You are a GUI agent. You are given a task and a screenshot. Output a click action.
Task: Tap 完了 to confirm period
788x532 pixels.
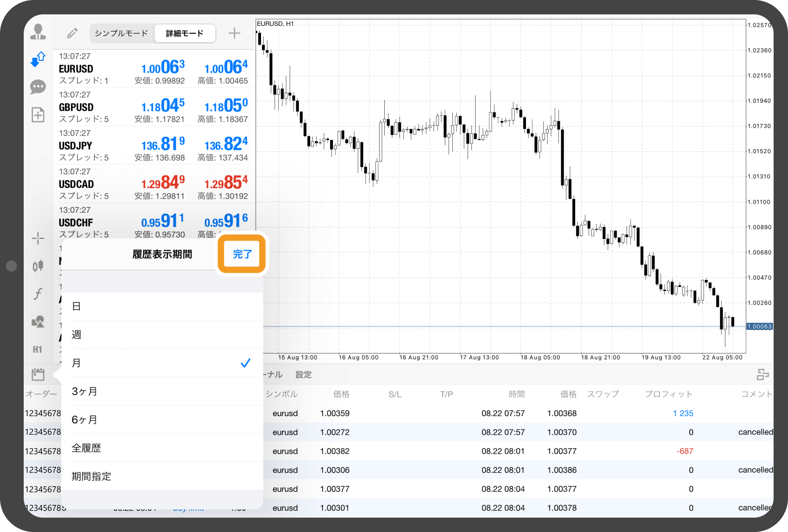click(242, 254)
